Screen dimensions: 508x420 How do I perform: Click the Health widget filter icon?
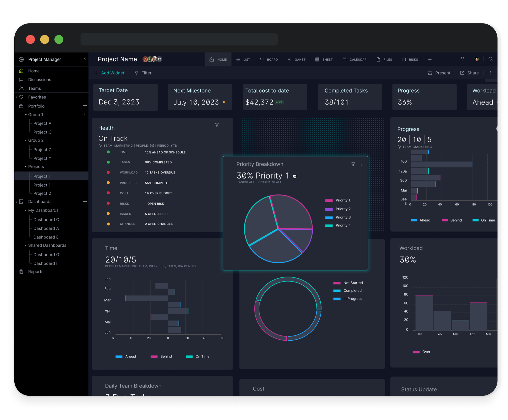(x=217, y=125)
